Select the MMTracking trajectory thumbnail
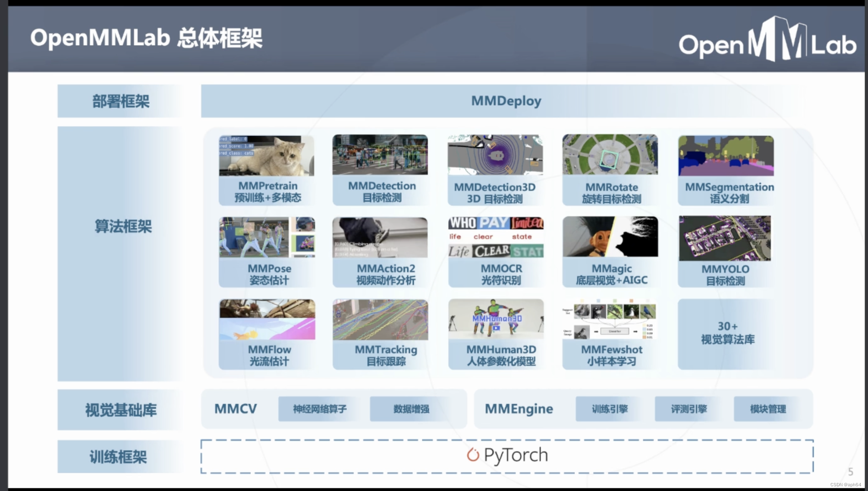 pos(381,320)
